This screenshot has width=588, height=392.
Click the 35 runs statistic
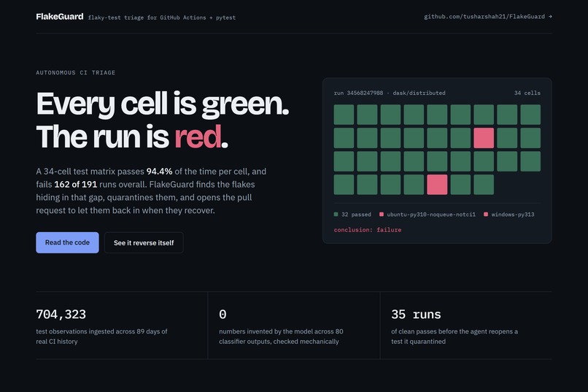click(417, 315)
